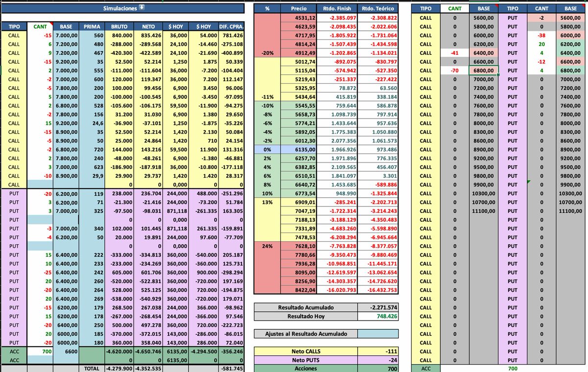This screenshot has width=588, height=372.
Task: Click the blue Ajustes al Resultado Acumulado input cell
Action: (x=378, y=334)
